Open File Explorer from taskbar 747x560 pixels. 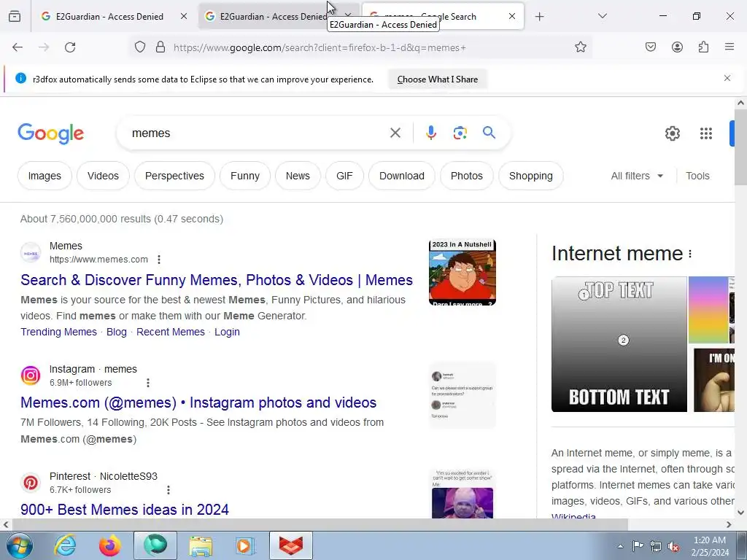point(201,545)
